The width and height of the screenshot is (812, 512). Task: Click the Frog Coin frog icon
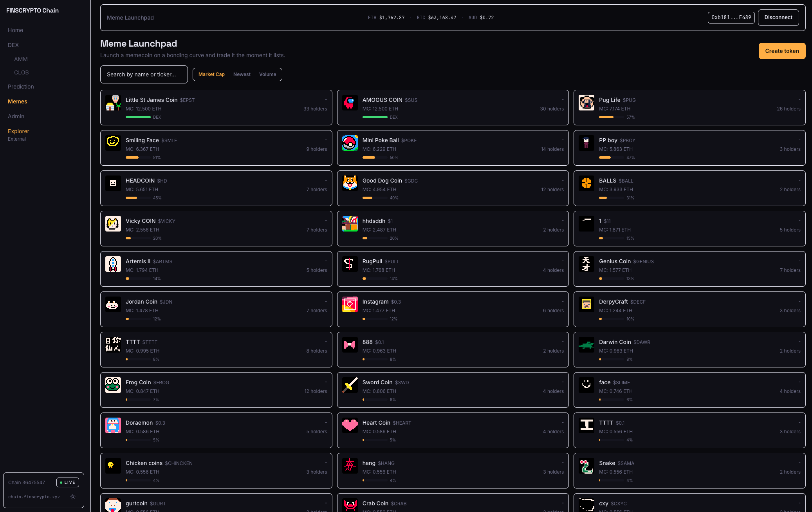113,385
